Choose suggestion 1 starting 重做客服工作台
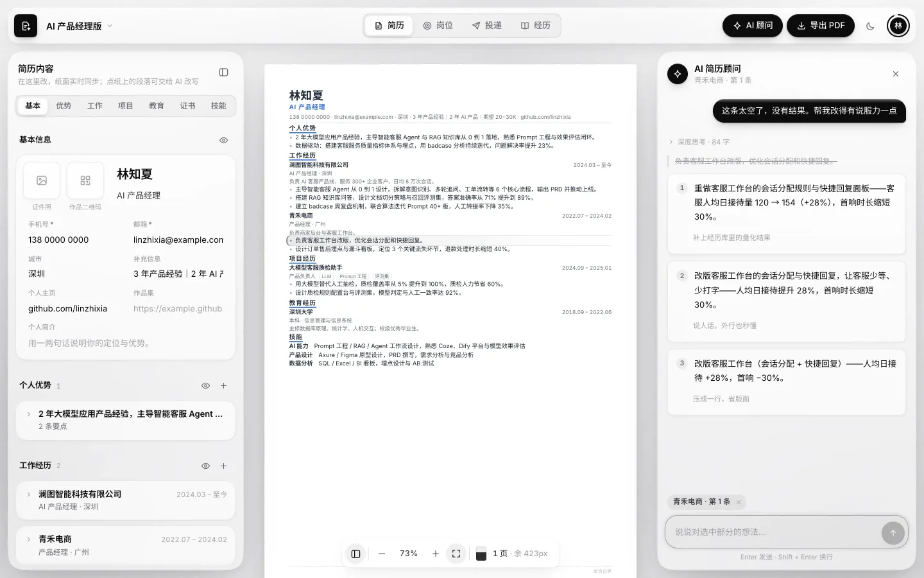The image size is (924, 578). pyautogui.click(x=787, y=214)
